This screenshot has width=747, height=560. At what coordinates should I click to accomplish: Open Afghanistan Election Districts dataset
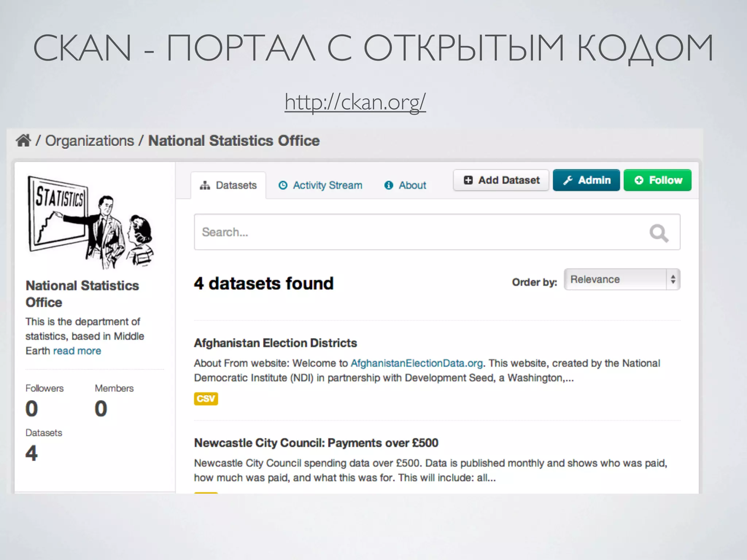[275, 343]
